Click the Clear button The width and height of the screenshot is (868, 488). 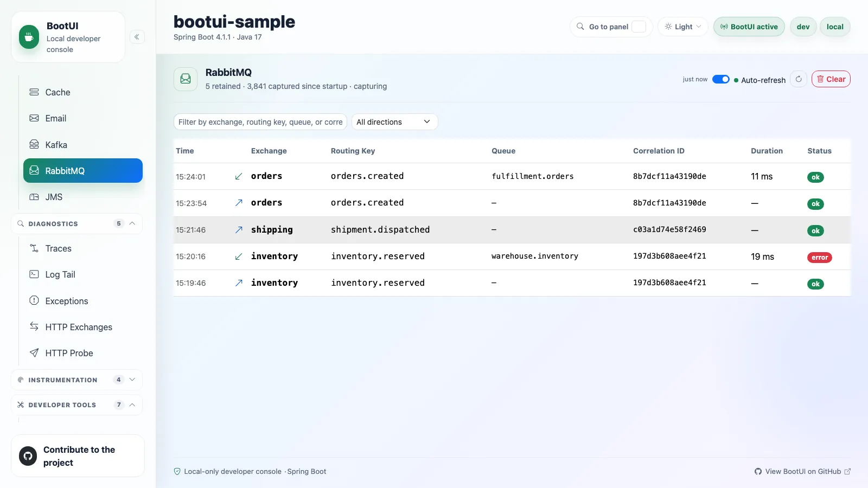point(831,79)
